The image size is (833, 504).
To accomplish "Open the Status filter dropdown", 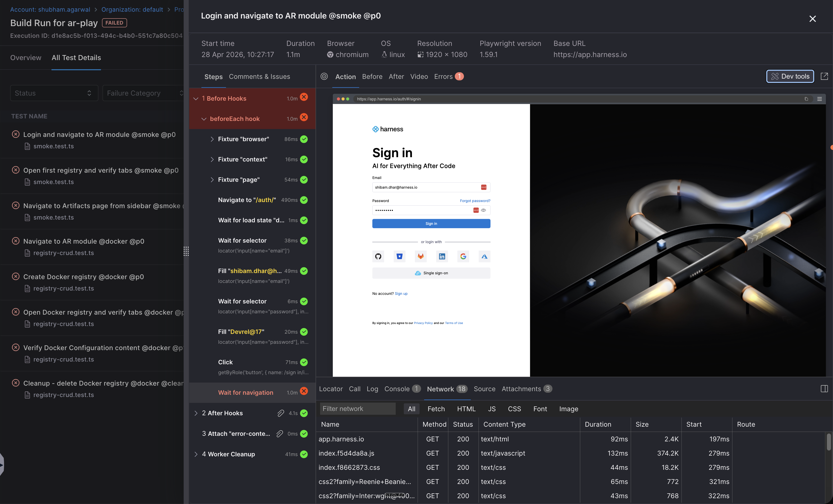I will (54, 93).
